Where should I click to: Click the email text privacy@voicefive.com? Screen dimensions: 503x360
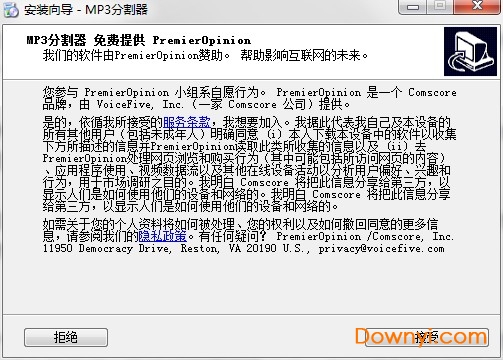click(x=381, y=249)
